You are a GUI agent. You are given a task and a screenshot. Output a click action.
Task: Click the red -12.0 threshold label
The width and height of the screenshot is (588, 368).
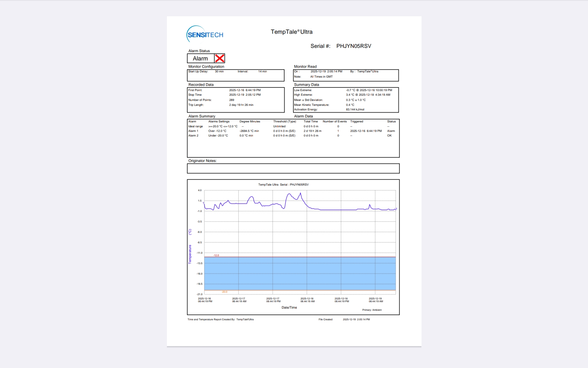click(x=216, y=255)
